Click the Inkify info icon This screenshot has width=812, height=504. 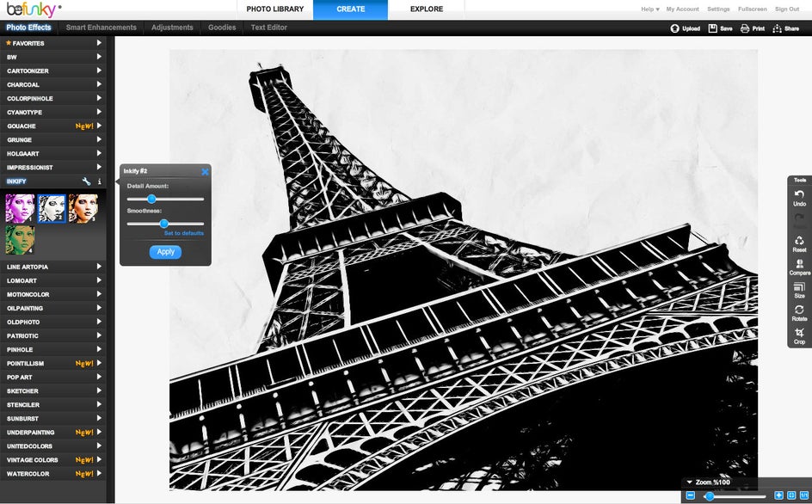pos(100,181)
